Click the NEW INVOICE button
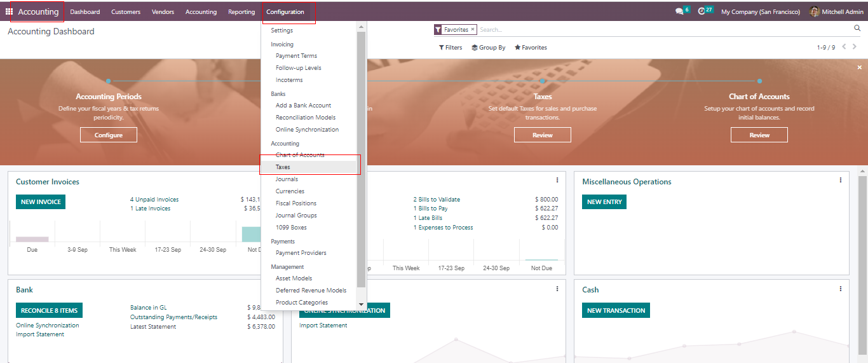This screenshot has width=868, height=363. click(x=41, y=202)
